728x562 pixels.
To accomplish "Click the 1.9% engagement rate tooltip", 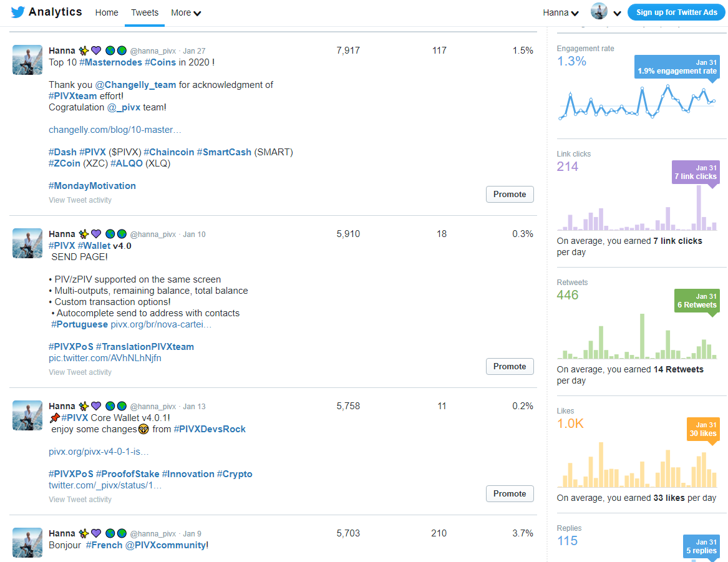I will [677, 67].
